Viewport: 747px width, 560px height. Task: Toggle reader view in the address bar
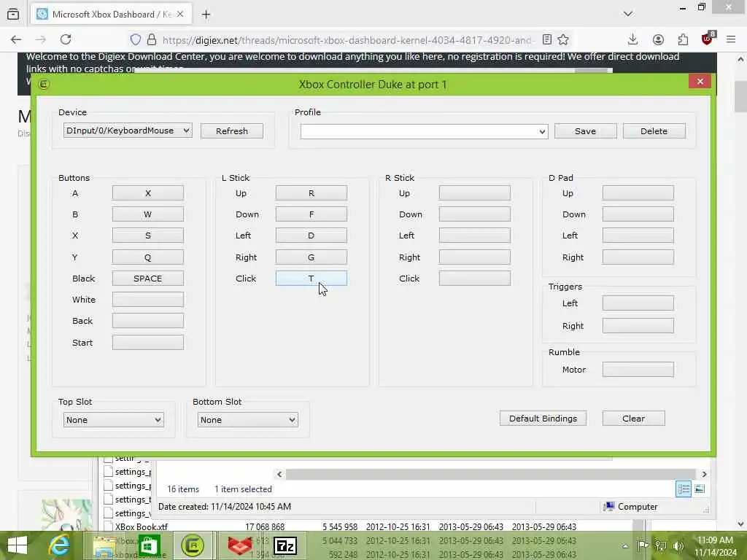click(x=547, y=39)
